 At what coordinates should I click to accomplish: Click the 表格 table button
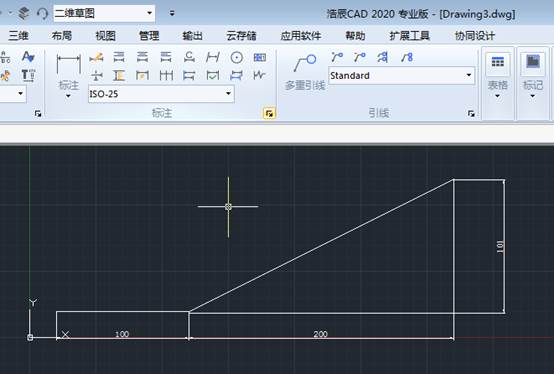click(497, 71)
